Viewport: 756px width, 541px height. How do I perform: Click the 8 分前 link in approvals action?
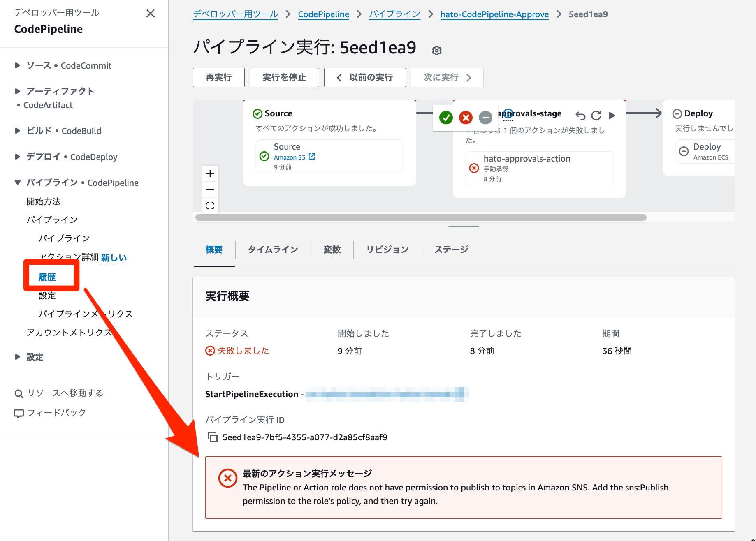[492, 179]
